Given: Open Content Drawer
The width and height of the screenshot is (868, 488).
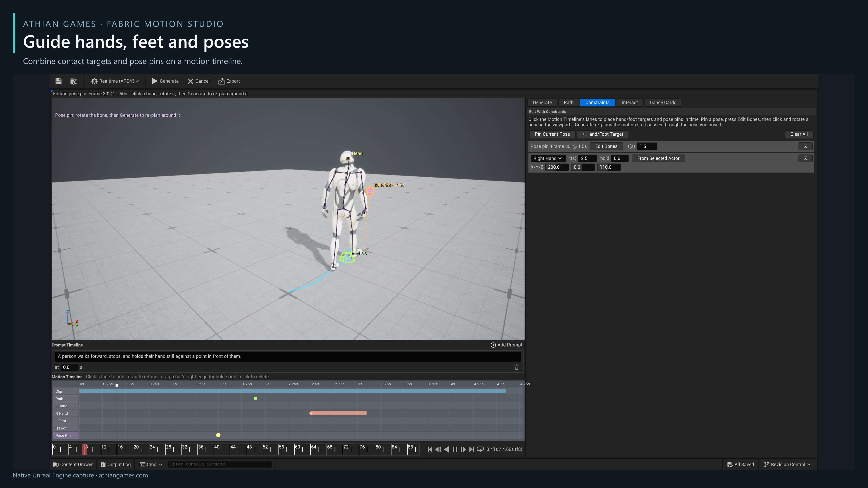Looking at the screenshot, I should (73, 465).
